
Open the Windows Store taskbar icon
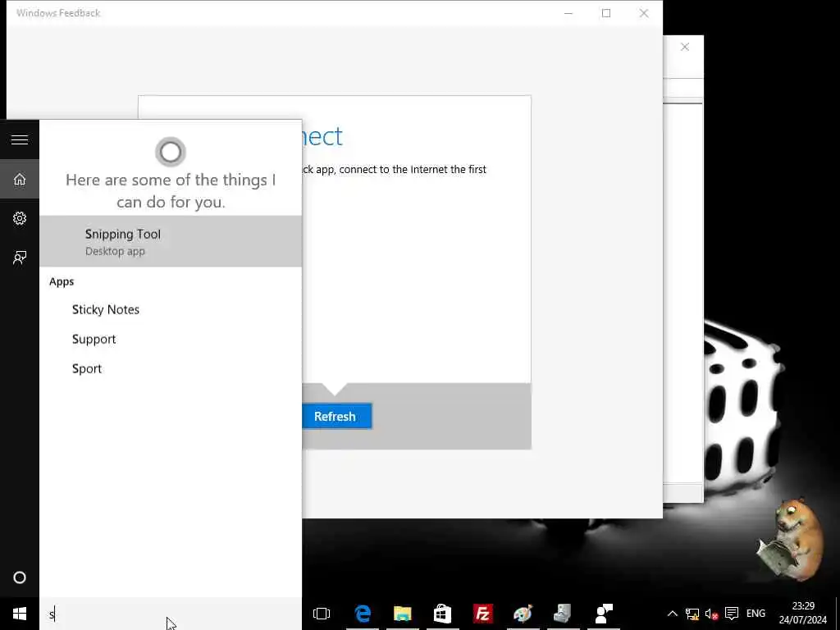coord(442,614)
